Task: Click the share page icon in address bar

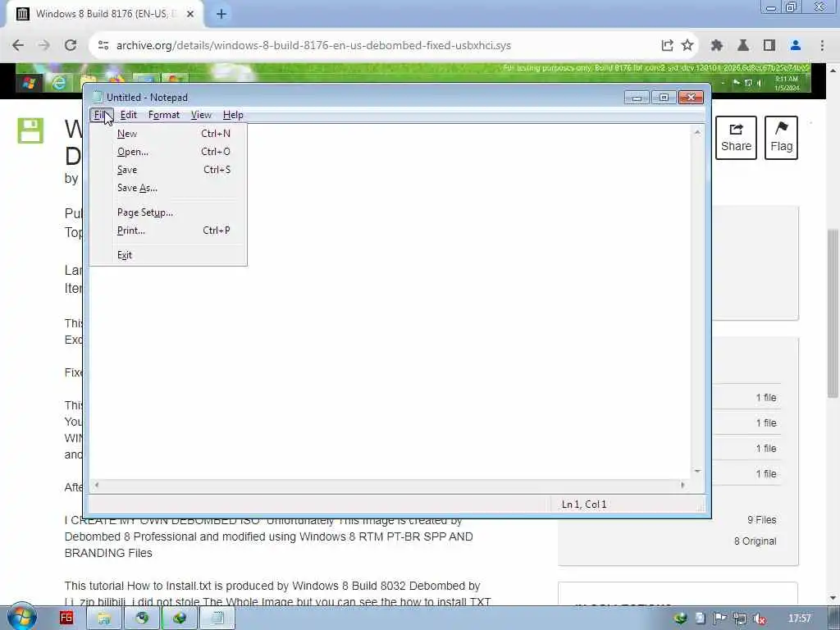Action: tap(667, 46)
